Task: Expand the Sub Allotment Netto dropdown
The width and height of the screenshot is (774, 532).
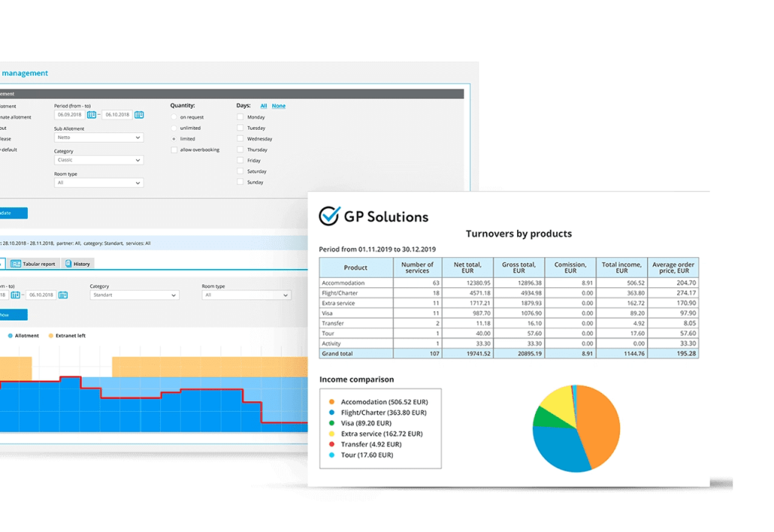Action: (98, 138)
